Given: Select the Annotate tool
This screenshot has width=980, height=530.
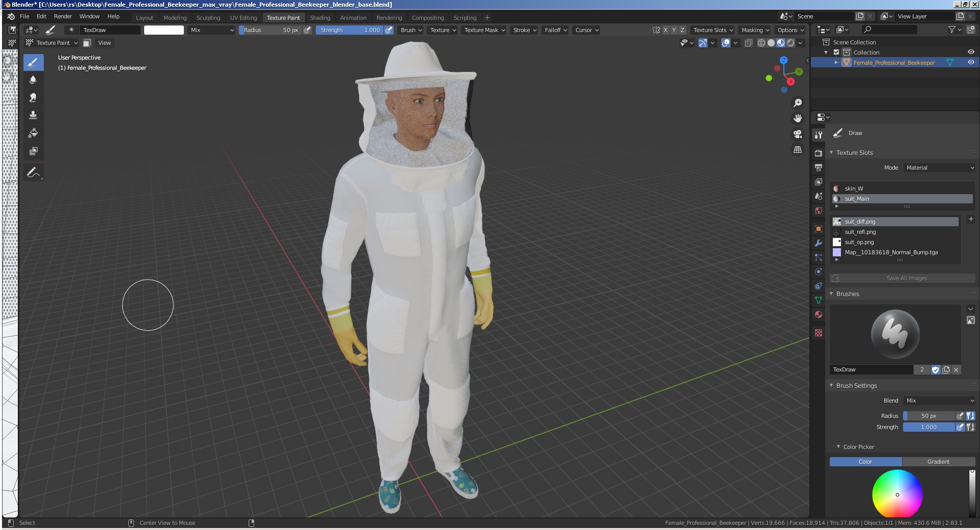Looking at the screenshot, I should [33, 172].
